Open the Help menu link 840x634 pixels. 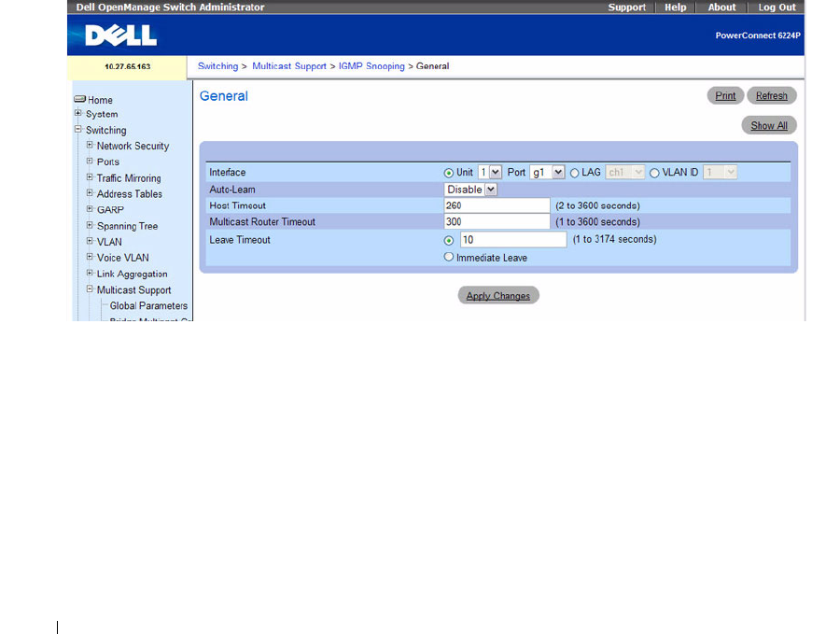pos(676,7)
